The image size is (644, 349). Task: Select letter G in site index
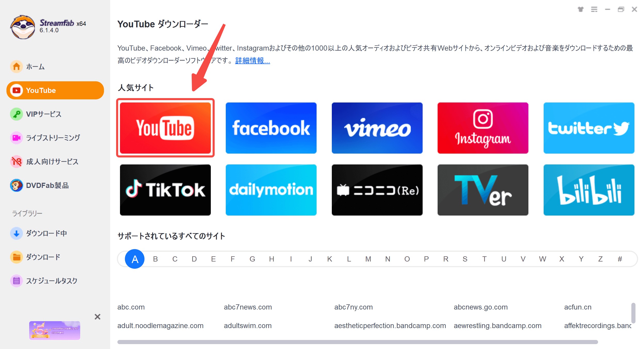(x=252, y=259)
